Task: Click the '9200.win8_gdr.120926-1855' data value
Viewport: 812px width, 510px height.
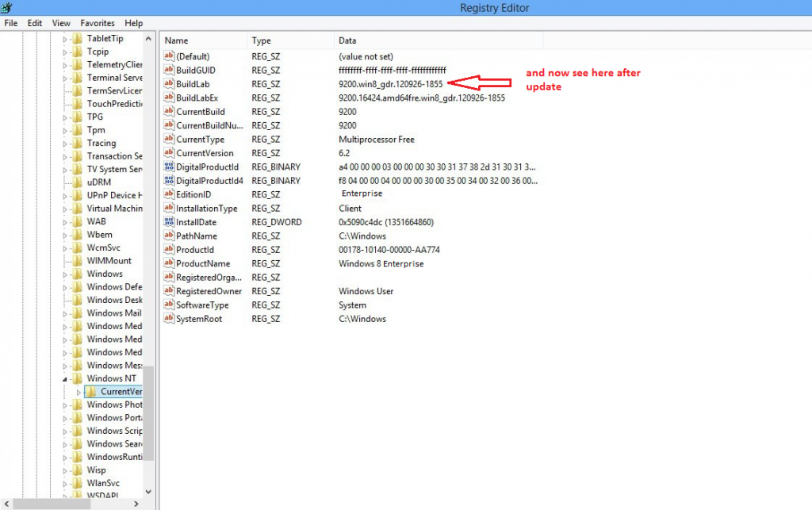Action: 390,84
